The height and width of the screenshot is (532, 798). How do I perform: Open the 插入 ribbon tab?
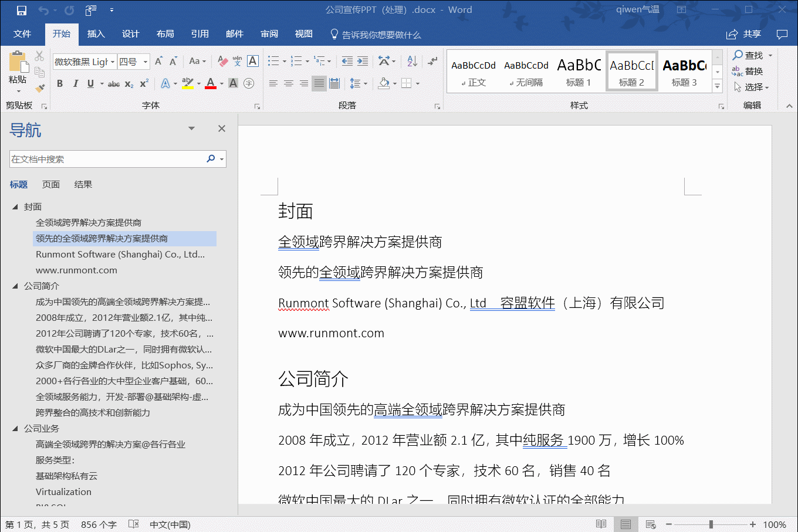point(96,34)
